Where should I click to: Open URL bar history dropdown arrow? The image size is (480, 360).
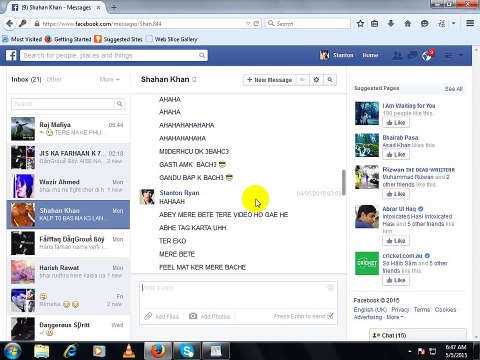point(248,24)
